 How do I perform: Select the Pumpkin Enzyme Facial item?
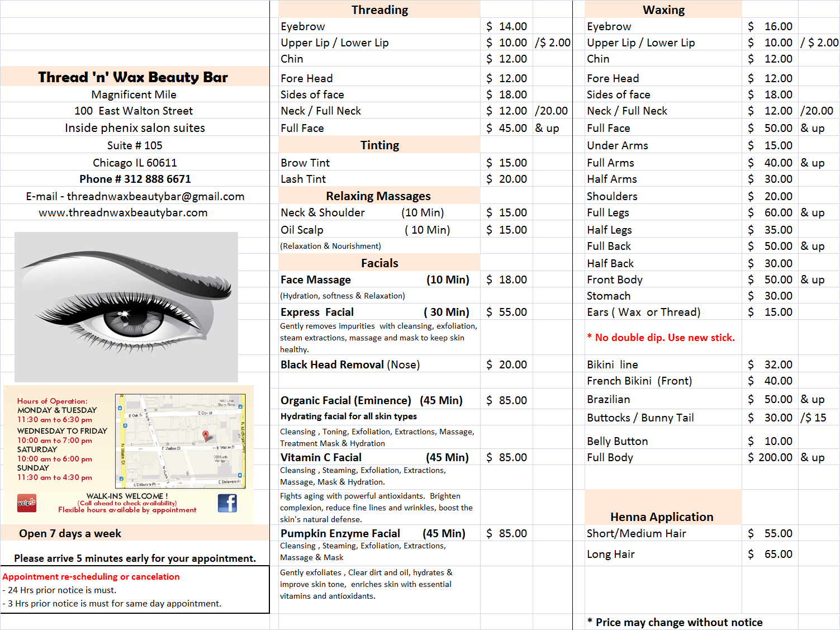(373, 533)
